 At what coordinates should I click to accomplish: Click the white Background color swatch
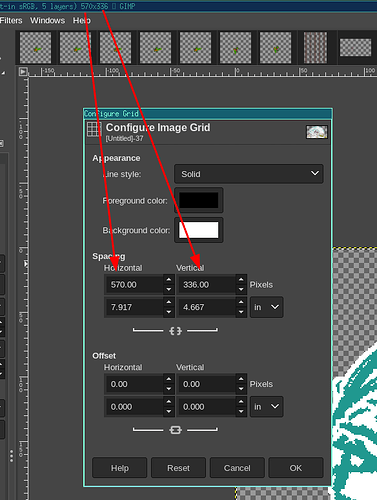(x=199, y=230)
